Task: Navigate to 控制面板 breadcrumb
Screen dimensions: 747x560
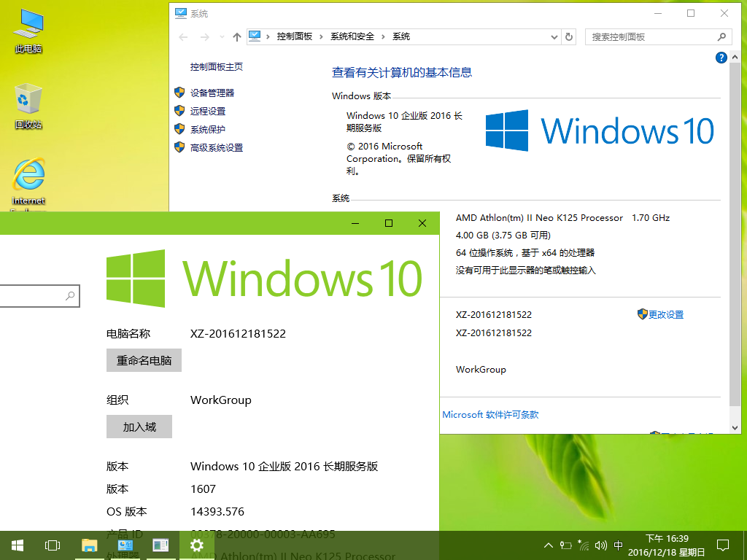Action: 295,36
